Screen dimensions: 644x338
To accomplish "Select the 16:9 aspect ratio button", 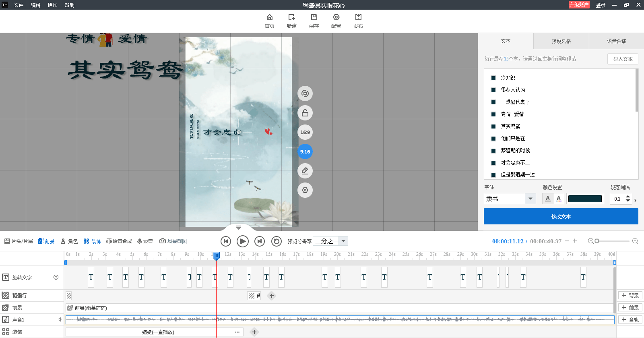I will [305, 132].
